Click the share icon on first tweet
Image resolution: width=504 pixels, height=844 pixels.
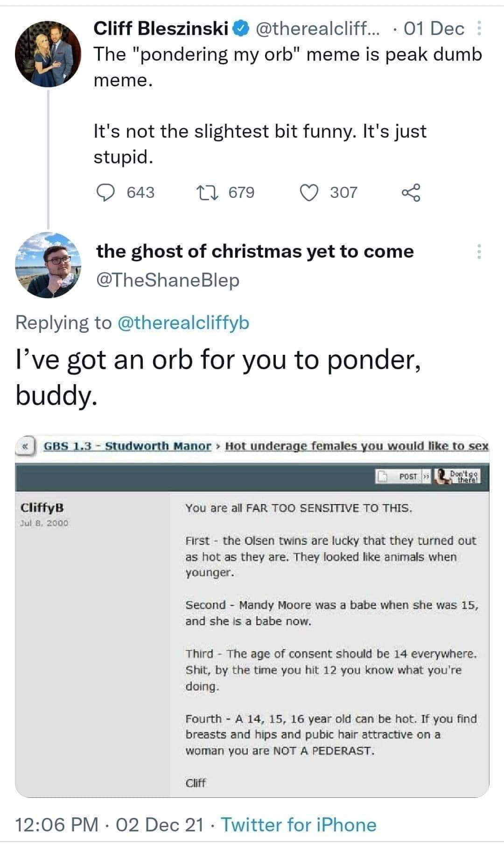click(411, 192)
